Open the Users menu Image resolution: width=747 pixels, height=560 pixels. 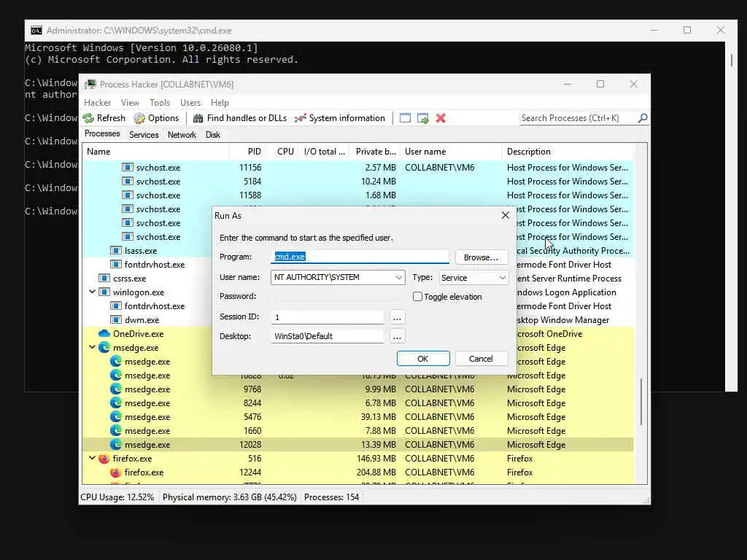click(x=190, y=103)
